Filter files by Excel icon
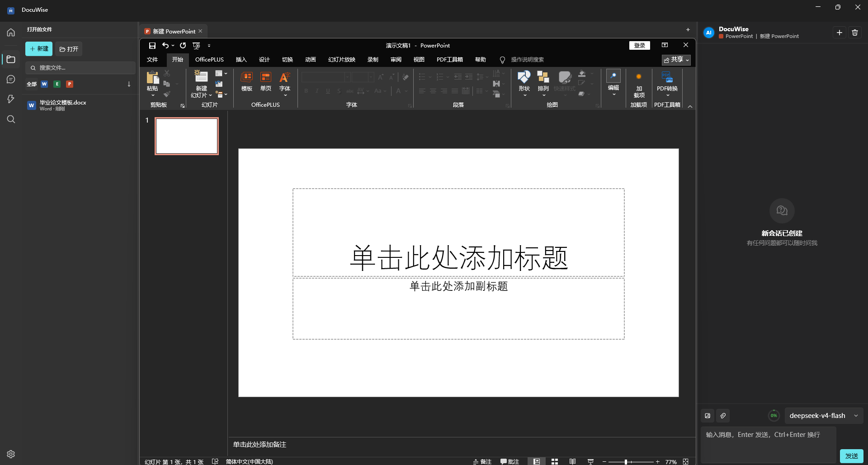The image size is (868, 465). point(57,84)
